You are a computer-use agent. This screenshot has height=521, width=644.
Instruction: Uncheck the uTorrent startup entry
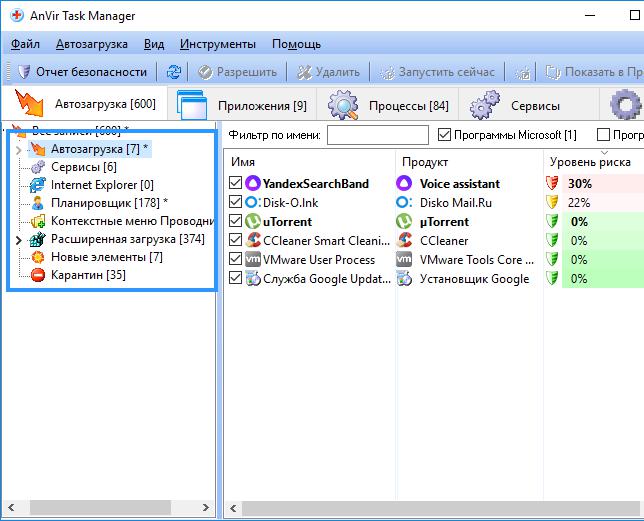click(235, 221)
